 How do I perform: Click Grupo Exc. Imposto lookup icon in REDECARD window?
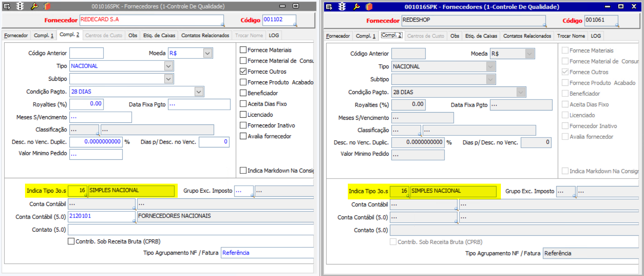pos(252,195)
